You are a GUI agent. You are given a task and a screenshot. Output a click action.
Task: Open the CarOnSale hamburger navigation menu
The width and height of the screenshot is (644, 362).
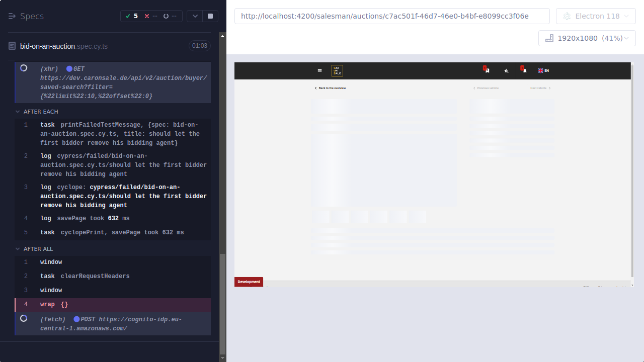[319, 70]
